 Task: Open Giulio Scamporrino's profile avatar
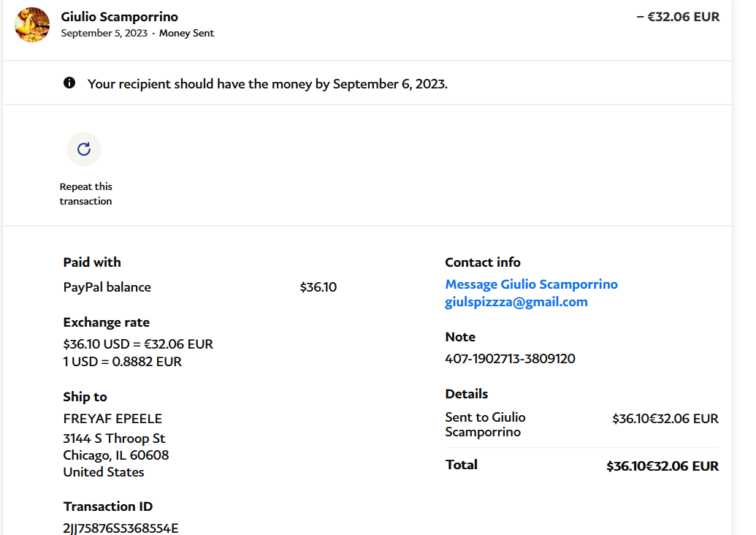(32, 24)
